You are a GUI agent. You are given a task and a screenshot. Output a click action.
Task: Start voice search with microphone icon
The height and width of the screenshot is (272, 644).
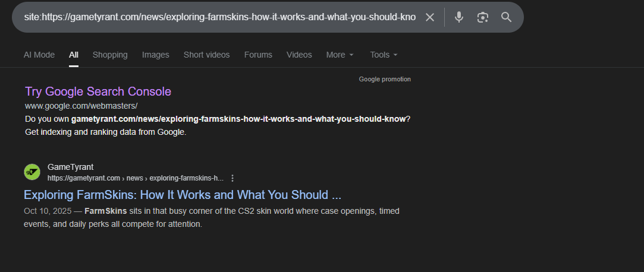pyautogui.click(x=459, y=17)
